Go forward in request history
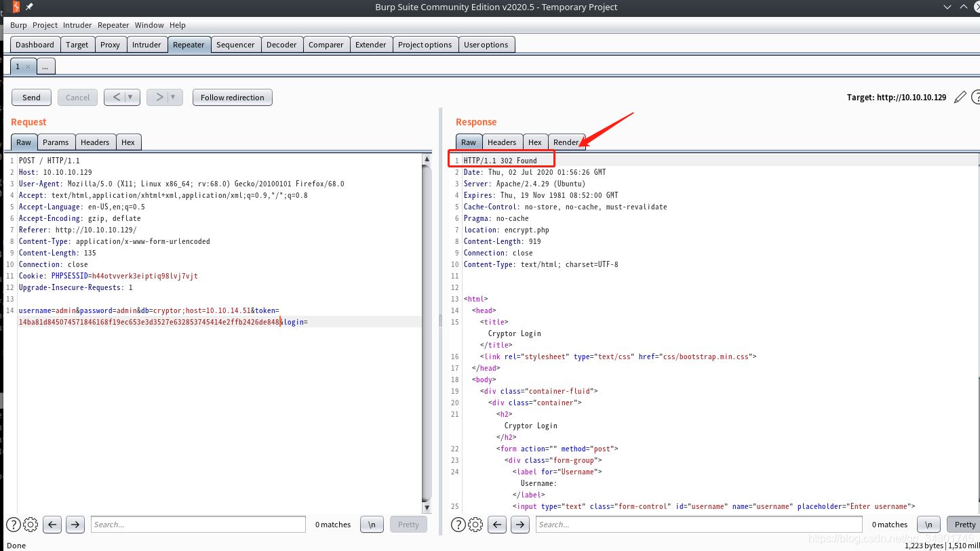Viewport: 980px width, 551px height. click(159, 98)
